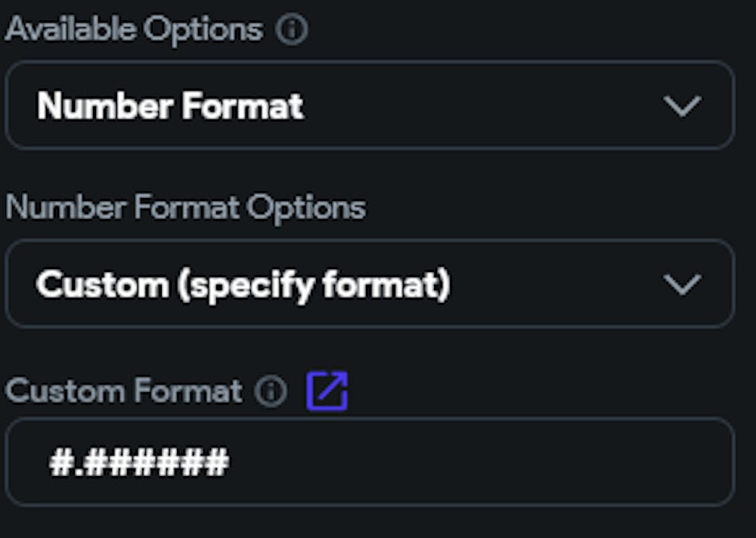Place cursor before the first # in Custom Format
Screen dimensions: 756x538
[49, 462]
